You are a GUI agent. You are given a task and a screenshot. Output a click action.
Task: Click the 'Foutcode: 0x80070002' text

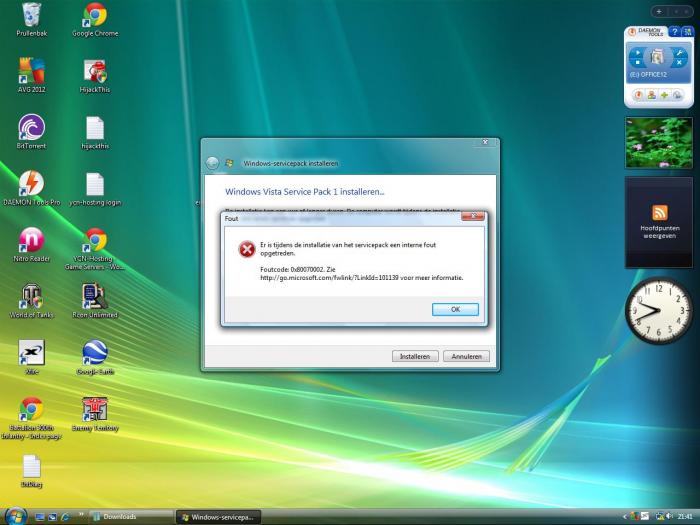(x=293, y=269)
